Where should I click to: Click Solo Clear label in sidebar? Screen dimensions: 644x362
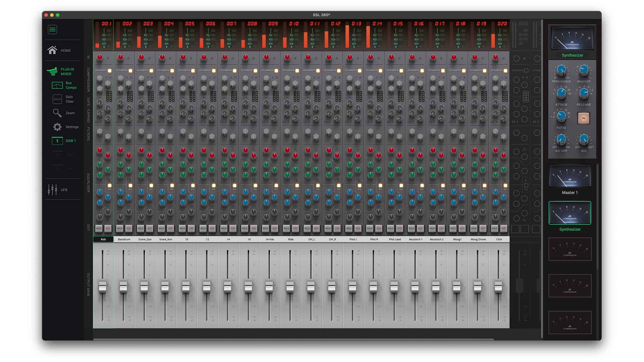(x=69, y=99)
